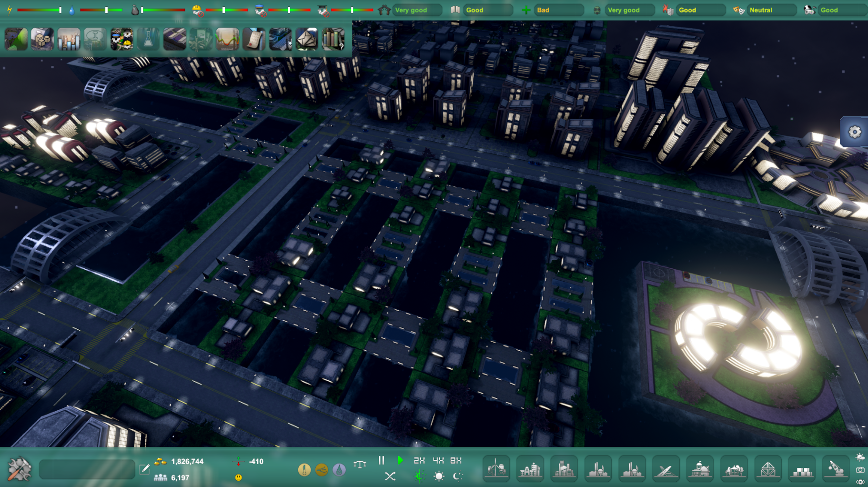Image resolution: width=868 pixels, height=487 pixels.
Task: Open utilities build menu with wind turbine
Action: [x=497, y=468]
